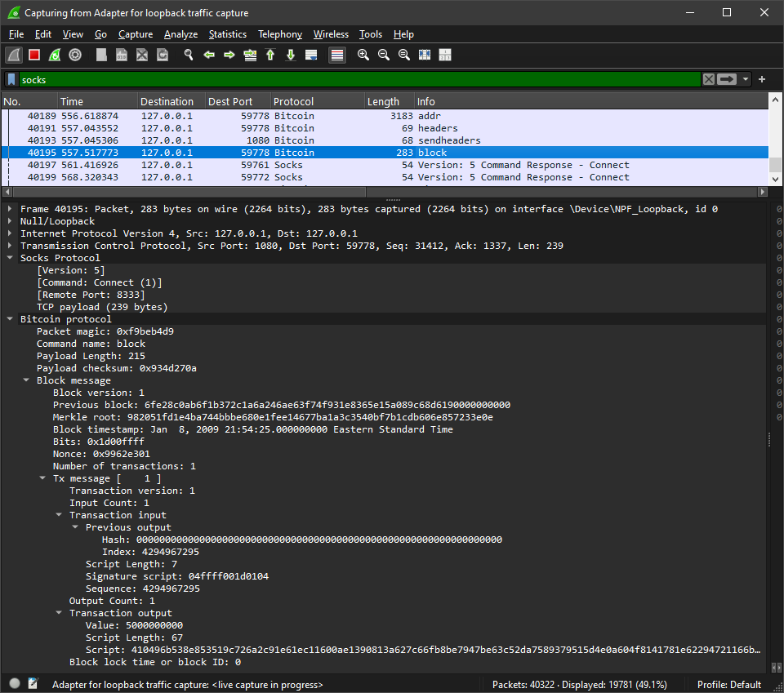The image size is (784, 693).
Task: Jump to the last packet
Action: [x=291, y=55]
